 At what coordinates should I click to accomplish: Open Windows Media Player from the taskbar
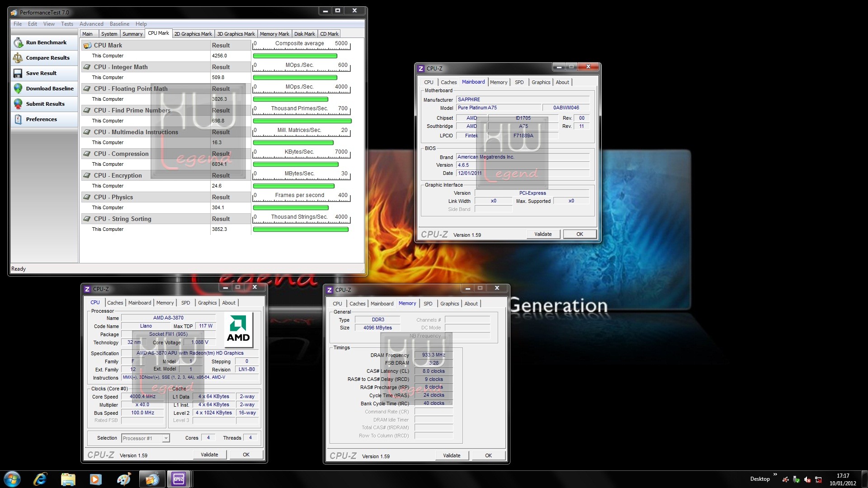pos(96,479)
